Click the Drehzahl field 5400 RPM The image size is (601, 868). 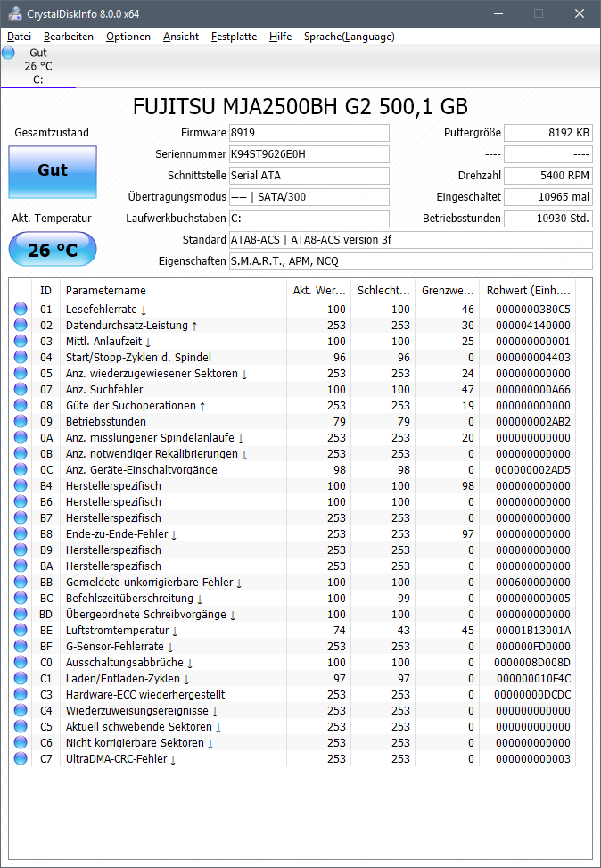click(x=547, y=176)
